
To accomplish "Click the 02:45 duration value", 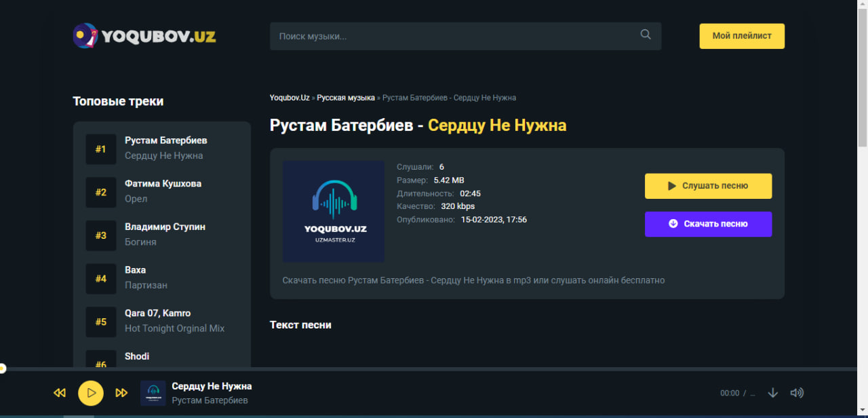I will (470, 193).
